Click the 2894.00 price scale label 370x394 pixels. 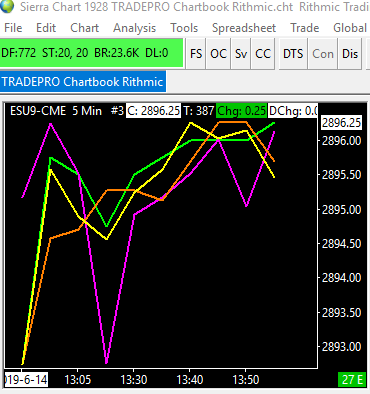point(341,278)
